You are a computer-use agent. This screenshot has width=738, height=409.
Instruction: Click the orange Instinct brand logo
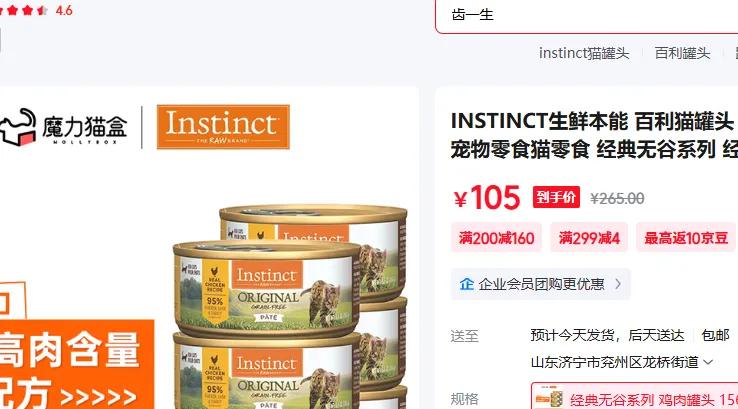pyautogui.click(x=223, y=127)
